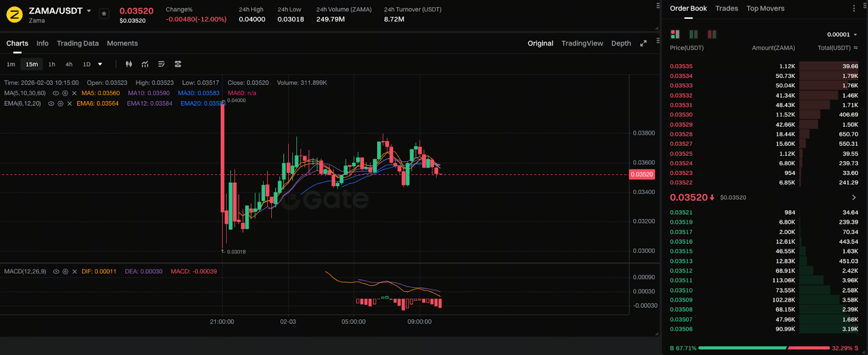This screenshot has height=355, width=868.
Task: Click the current price tag 0.03520 on axis
Action: click(642, 175)
